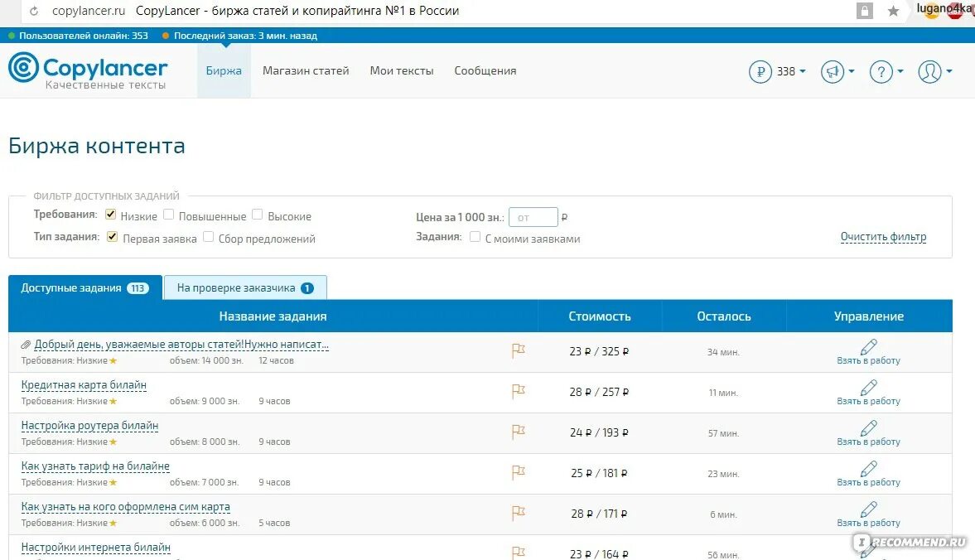
Task: Expand the megaphone menu dropdown arrow
Action: (x=852, y=71)
